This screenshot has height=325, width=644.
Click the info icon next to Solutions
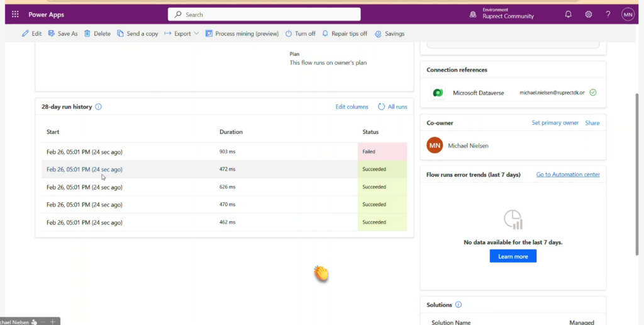pyautogui.click(x=458, y=305)
